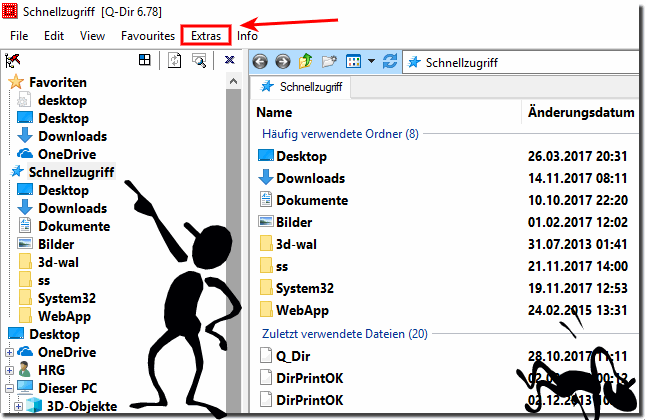Select lowercase desktop under Favoriten
Viewport: 646px width, 420px height.
point(63,100)
